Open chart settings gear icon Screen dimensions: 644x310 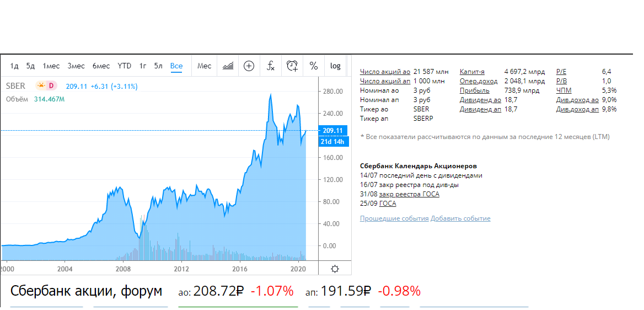[x=335, y=269]
